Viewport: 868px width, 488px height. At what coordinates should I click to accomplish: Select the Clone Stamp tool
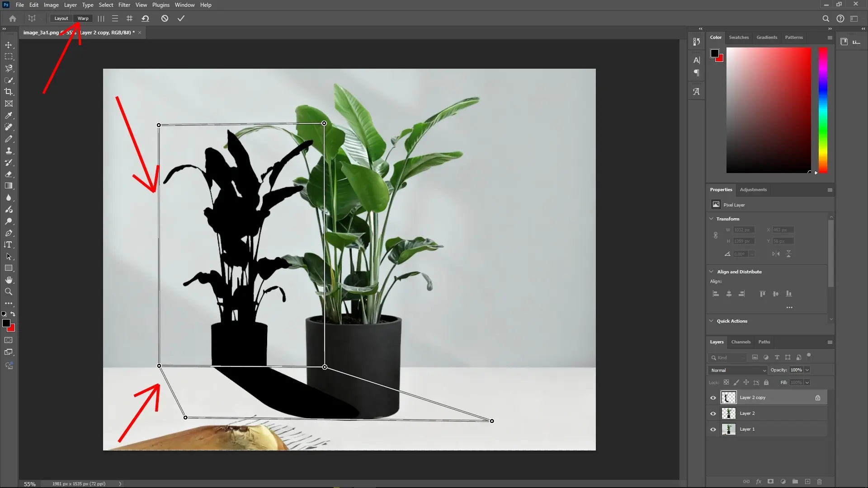[9, 151]
